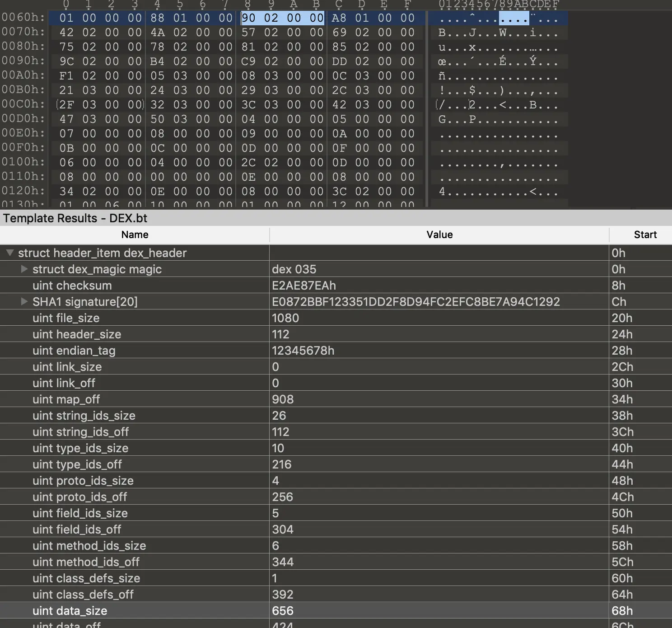672x628 pixels.
Task: Click the data_size value 656
Action: click(x=283, y=611)
